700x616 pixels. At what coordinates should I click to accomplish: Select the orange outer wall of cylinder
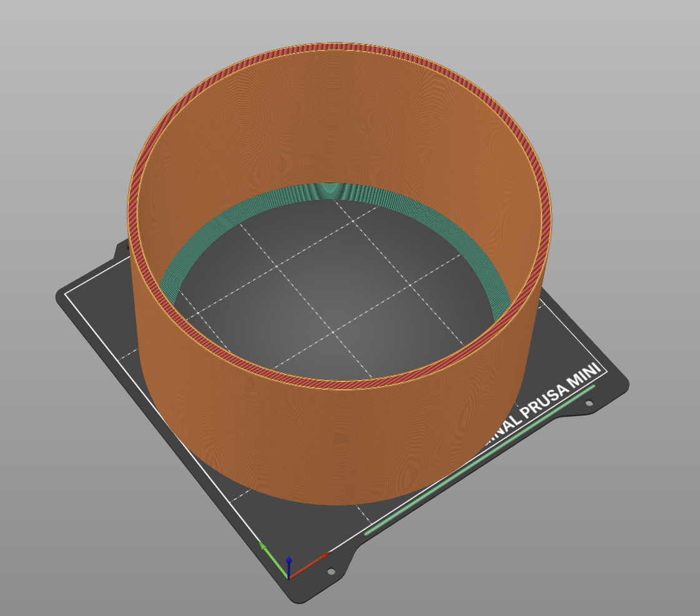pos(339,447)
